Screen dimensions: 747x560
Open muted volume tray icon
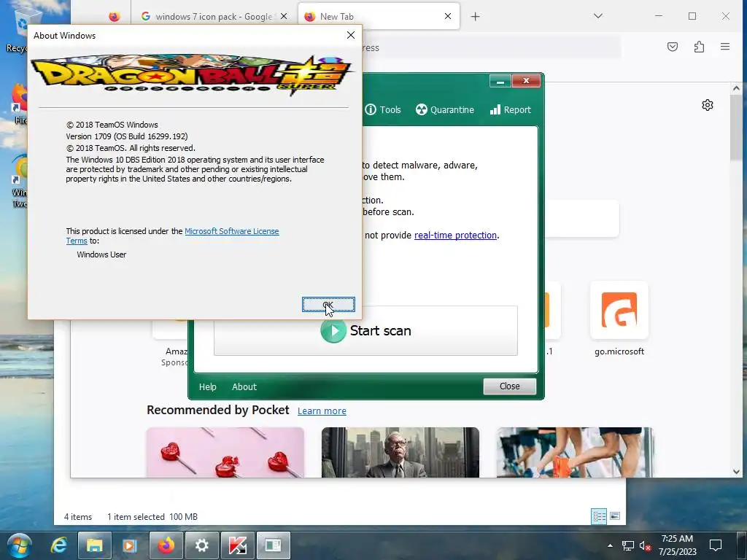point(645,545)
